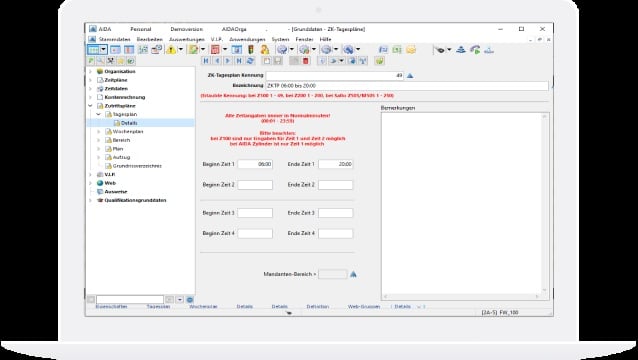Select the Details item under Tagesplan
The height and width of the screenshot is (360, 638).
pos(129,123)
